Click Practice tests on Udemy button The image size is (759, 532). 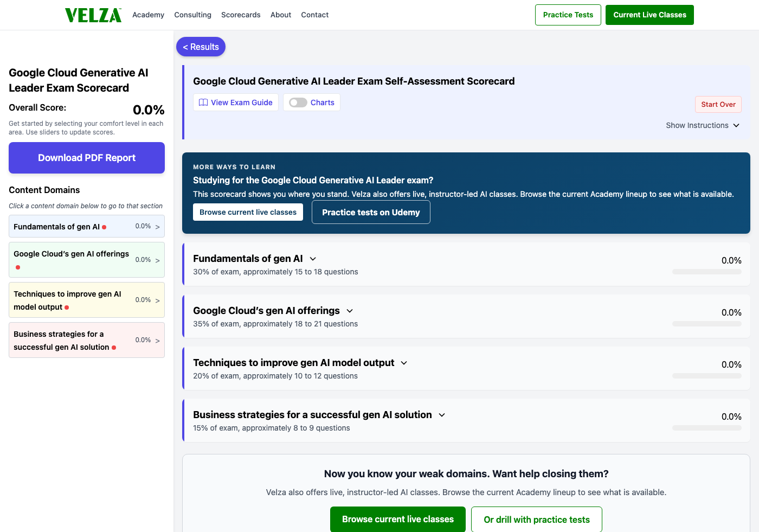pyautogui.click(x=371, y=212)
